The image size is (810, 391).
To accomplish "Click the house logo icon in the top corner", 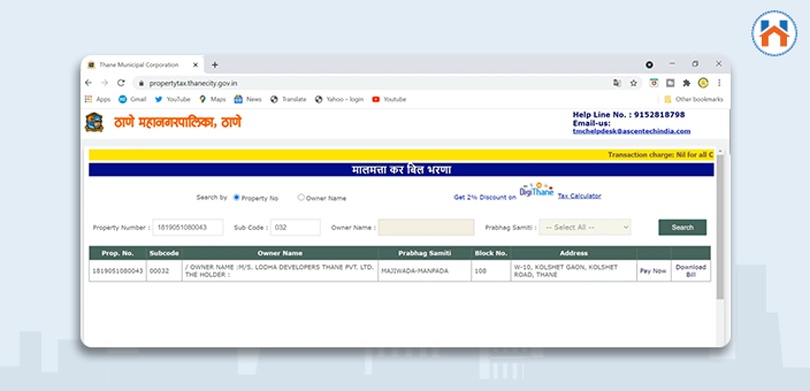I will pos(774,33).
